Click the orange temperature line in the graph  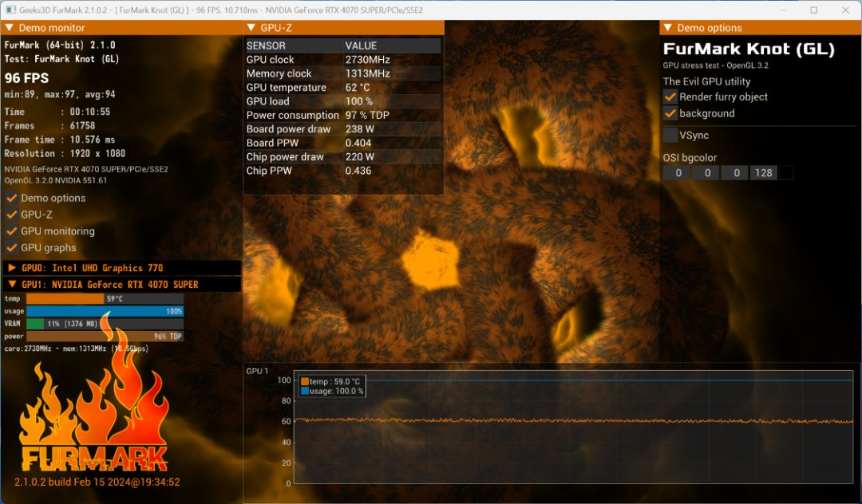(571, 421)
